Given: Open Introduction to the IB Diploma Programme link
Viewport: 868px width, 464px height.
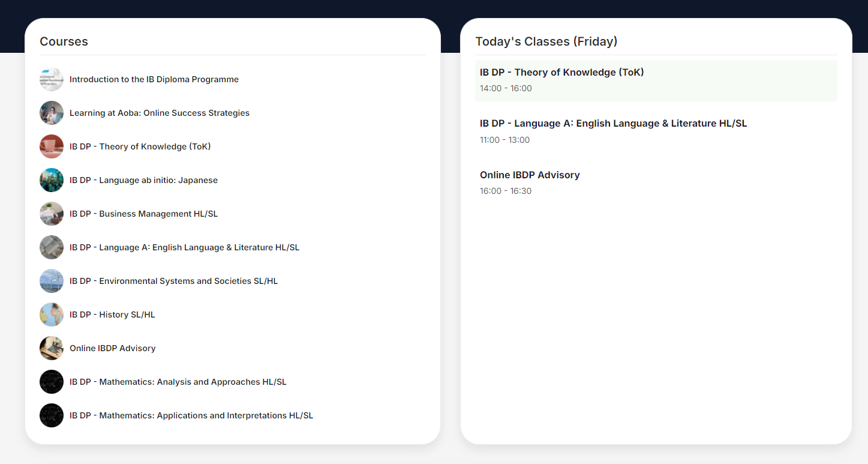Looking at the screenshot, I should click(154, 79).
